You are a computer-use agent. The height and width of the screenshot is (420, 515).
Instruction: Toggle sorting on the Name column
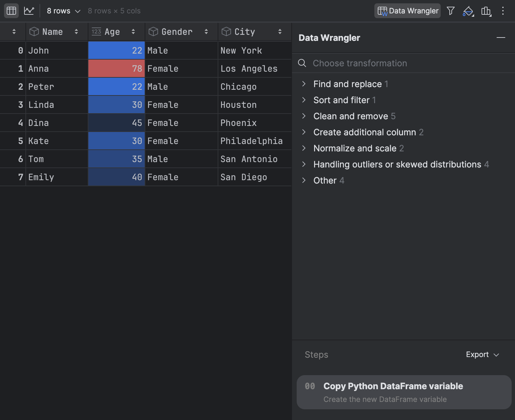tap(76, 31)
